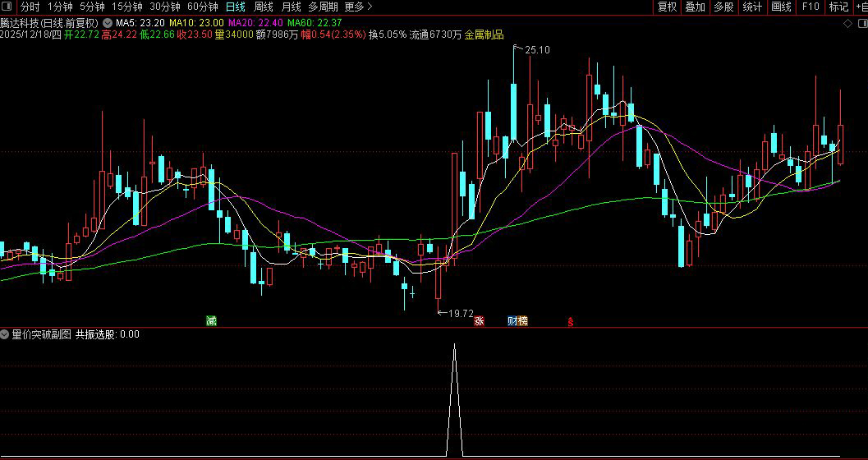Expand the main chart indicator dropdown arrow
The height and width of the screenshot is (460, 868).
pyautogui.click(x=107, y=23)
